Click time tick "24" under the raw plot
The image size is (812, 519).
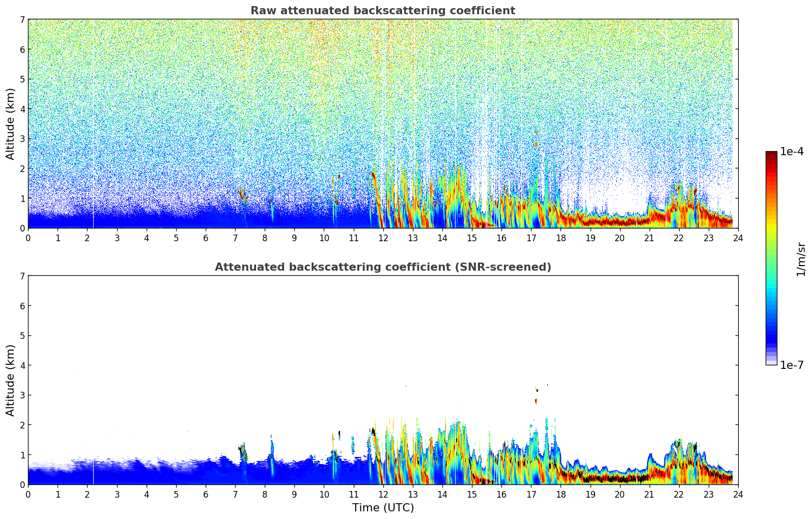pos(738,238)
